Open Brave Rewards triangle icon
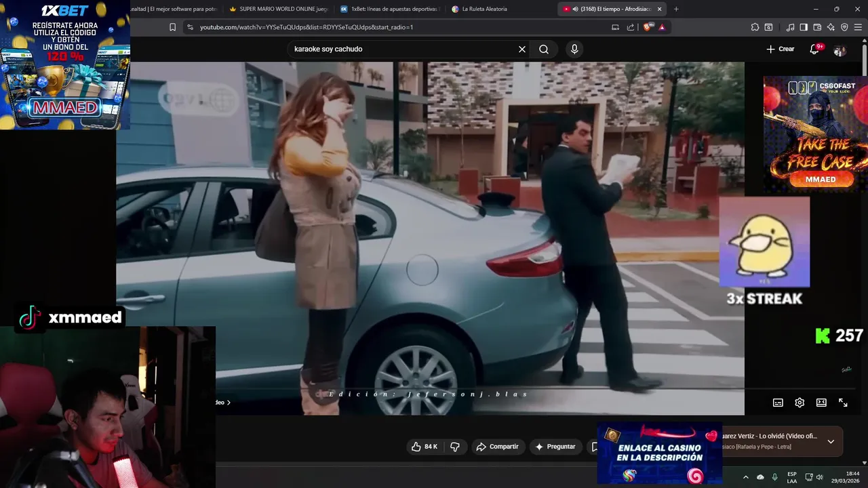 tap(662, 27)
